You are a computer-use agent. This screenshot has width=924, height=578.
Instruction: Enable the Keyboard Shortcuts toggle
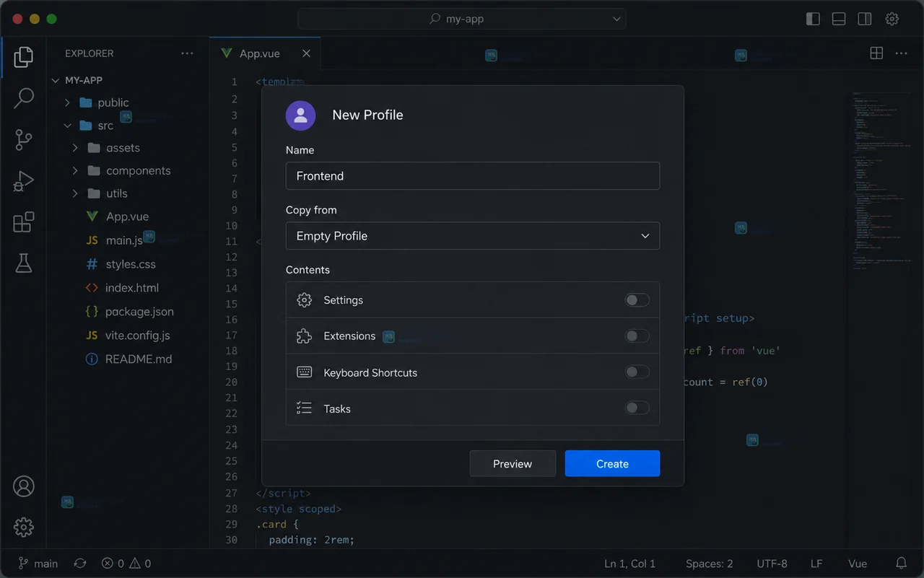click(x=637, y=372)
